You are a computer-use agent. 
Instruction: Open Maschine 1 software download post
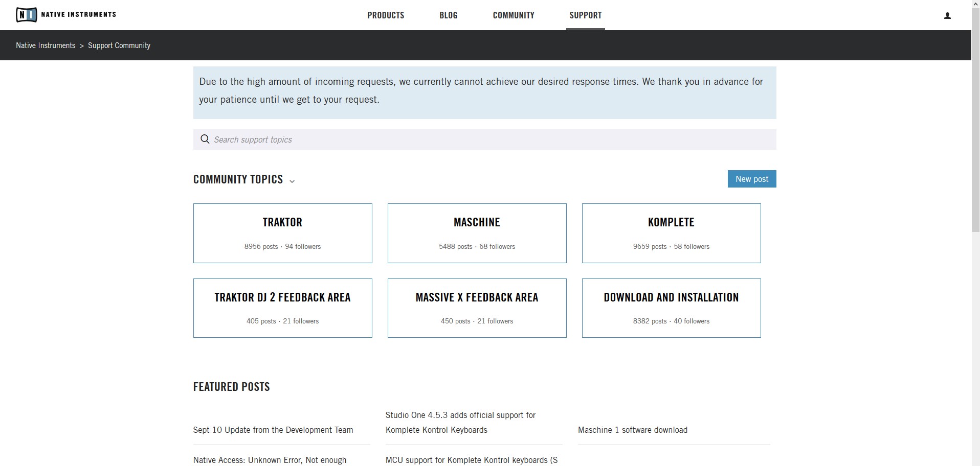tap(633, 430)
